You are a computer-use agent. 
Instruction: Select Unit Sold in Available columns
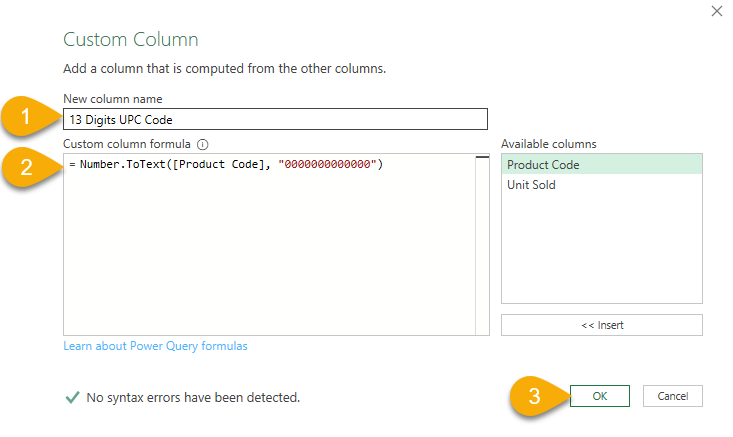point(531,185)
